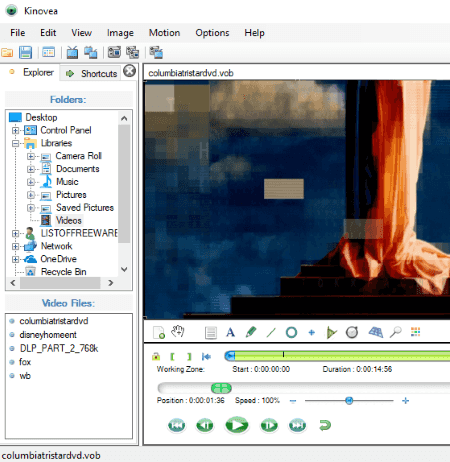
Task: Expand the Documents folder
Action: (x=31, y=169)
